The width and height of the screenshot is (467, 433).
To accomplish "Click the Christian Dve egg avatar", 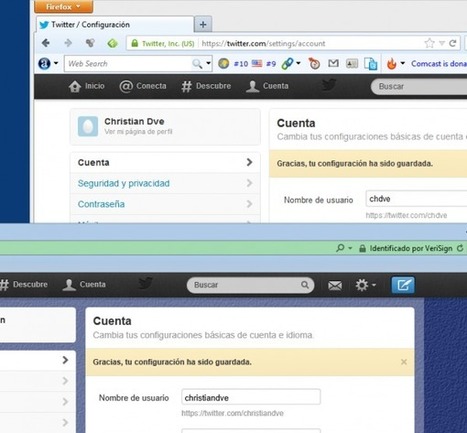I will click(88, 126).
